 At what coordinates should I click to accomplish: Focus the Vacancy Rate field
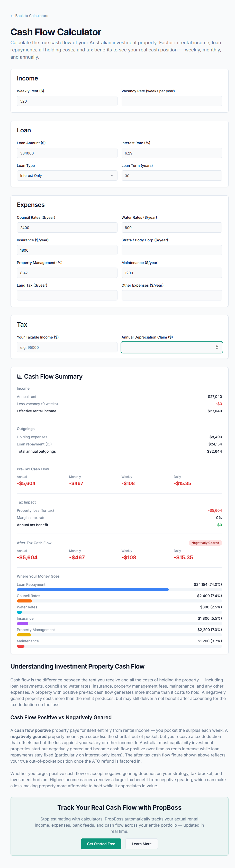click(x=171, y=101)
